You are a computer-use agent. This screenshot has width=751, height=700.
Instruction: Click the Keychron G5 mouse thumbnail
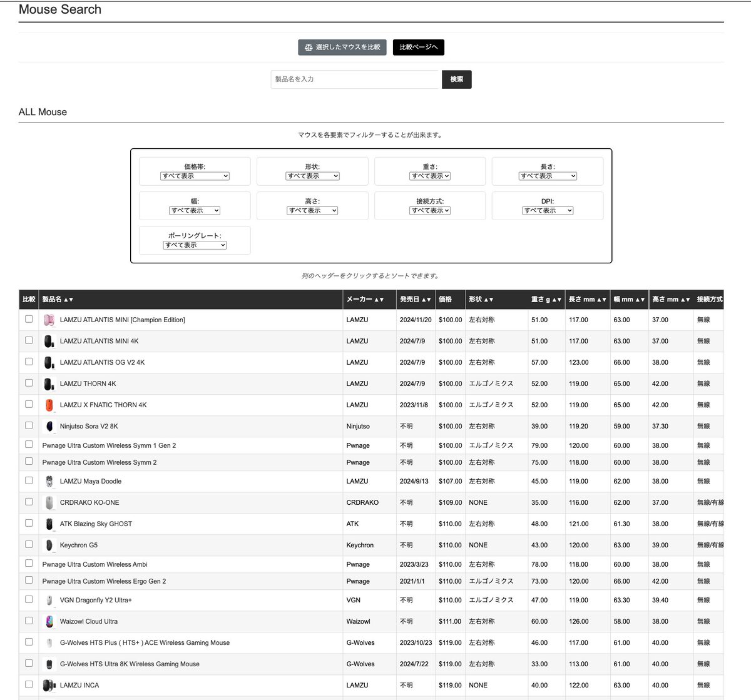click(49, 545)
